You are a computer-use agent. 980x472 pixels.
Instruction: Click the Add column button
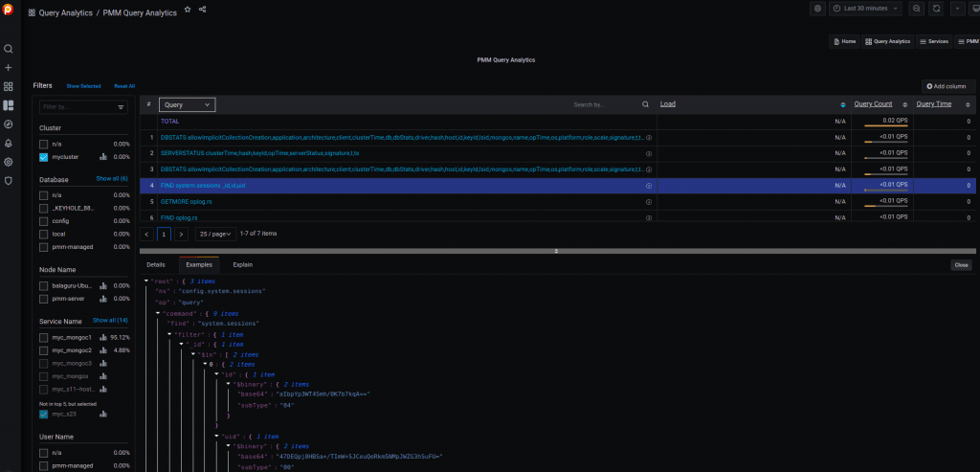(948, 86)
